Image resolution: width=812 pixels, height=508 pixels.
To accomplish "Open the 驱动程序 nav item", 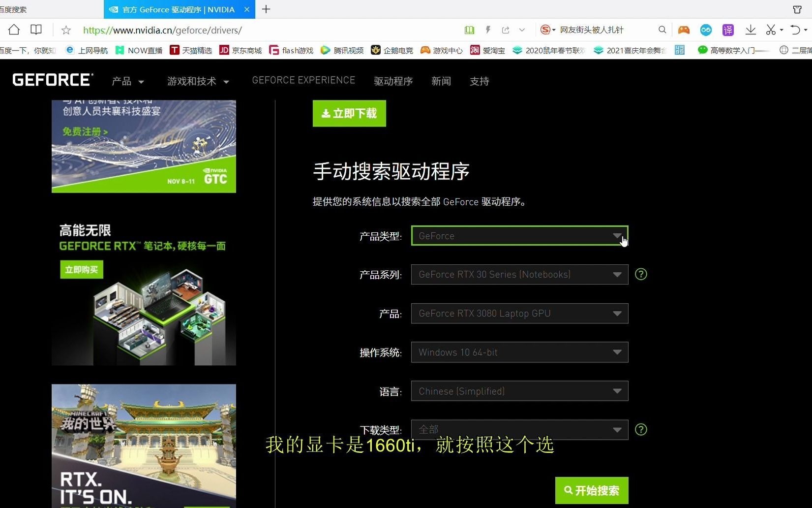I will [x=393, y=81].
